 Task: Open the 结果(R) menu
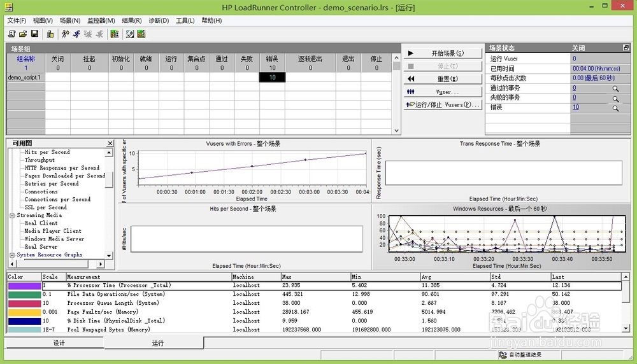click(x=132, y=20)
